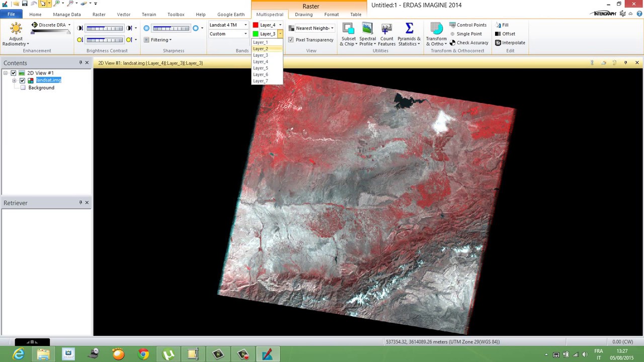Expand the landsat.img tree node

(x=14, y=80)
